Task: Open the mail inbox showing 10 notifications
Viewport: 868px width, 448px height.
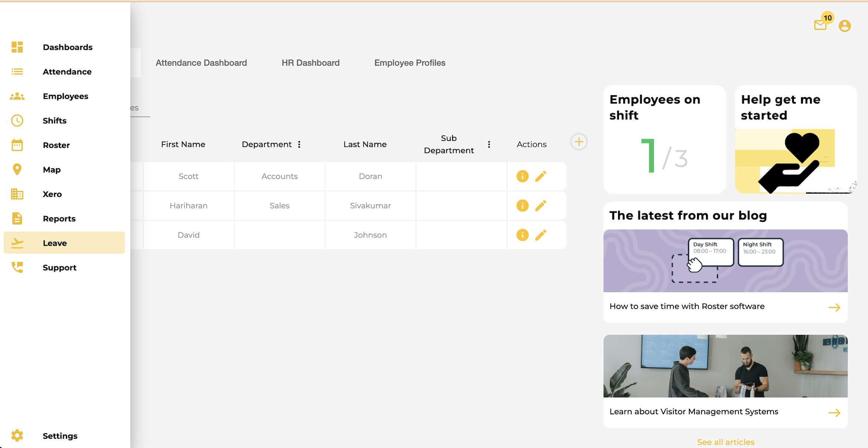Action: point(820,25)
